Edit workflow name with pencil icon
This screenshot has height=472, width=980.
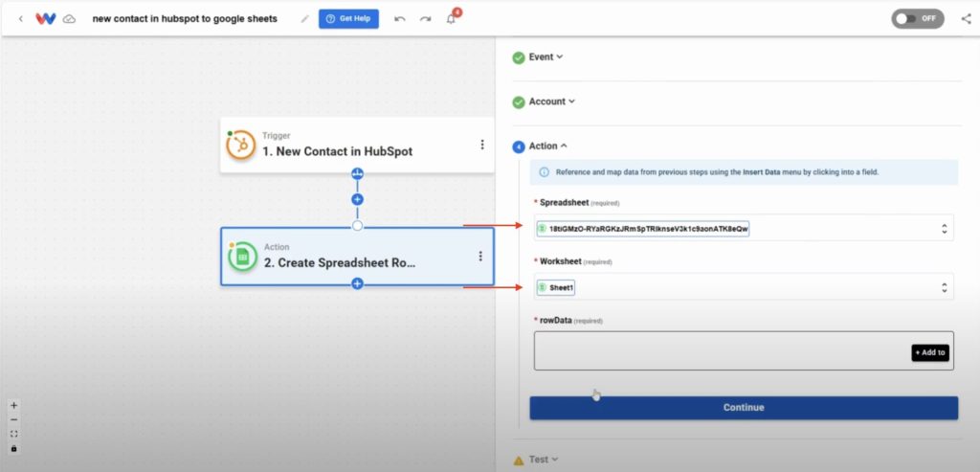pyautogui.click(x=305, y=19)
